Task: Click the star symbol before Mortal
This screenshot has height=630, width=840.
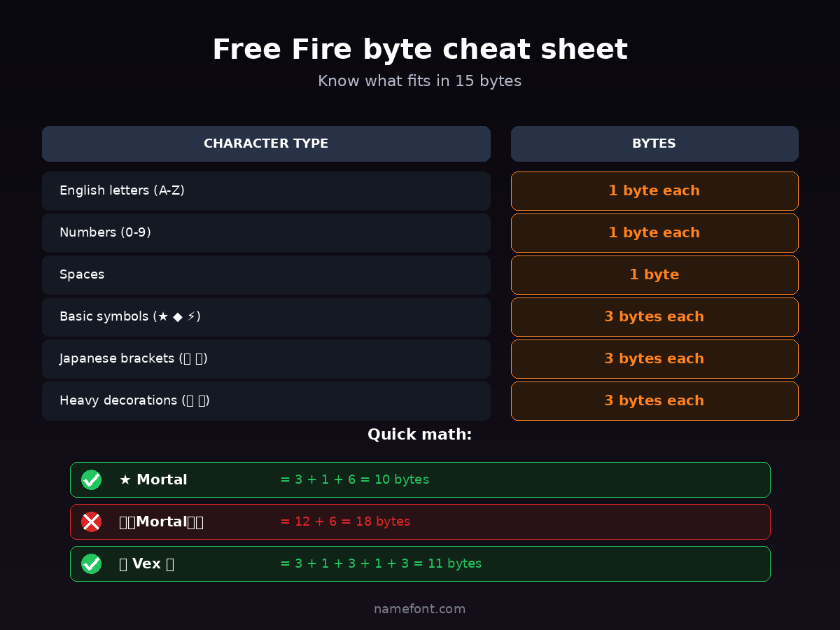Action: [x=125, y=480]
